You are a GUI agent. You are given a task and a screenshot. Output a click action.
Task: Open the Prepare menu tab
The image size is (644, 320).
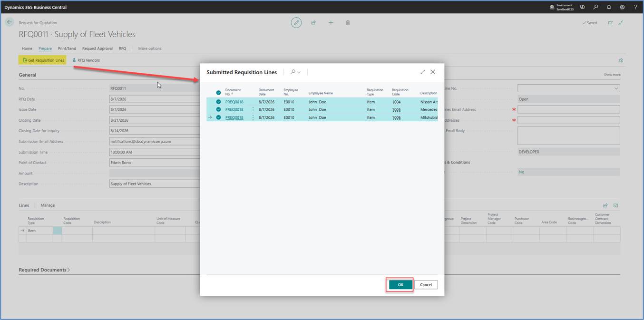tap(45, 48)
